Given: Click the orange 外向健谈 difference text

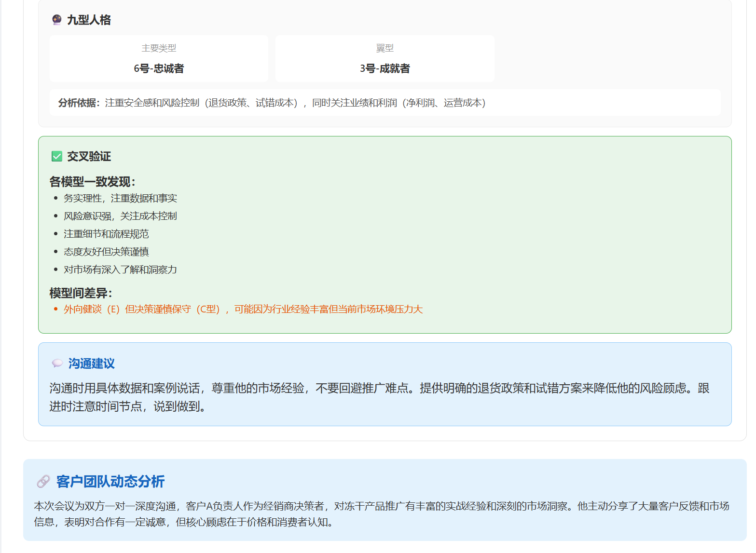Looking at the screenshot, I should pos(243,309).
